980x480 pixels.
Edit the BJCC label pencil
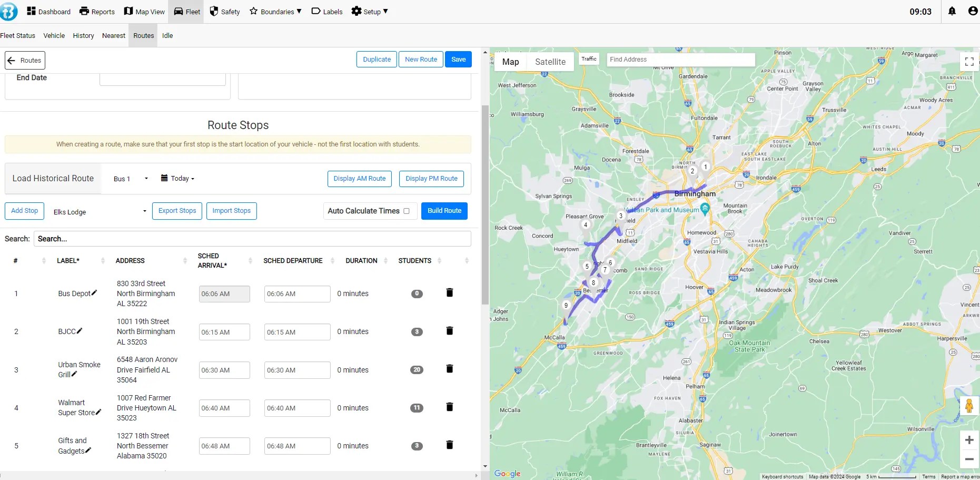80,331
